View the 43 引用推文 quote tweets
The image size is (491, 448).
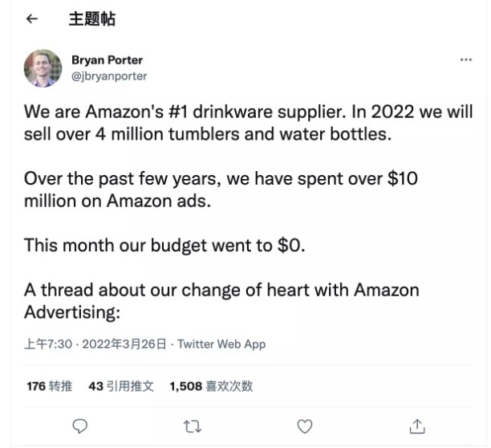tap(120, 386)
